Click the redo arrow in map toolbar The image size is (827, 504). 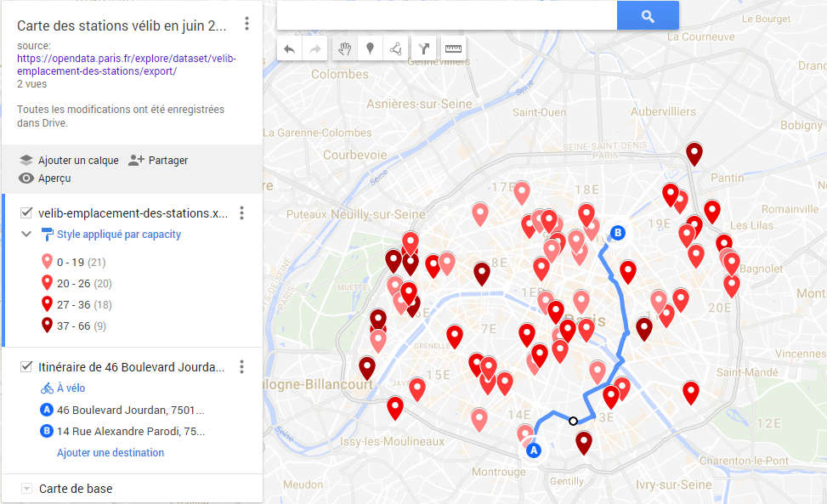coord(314,49)
